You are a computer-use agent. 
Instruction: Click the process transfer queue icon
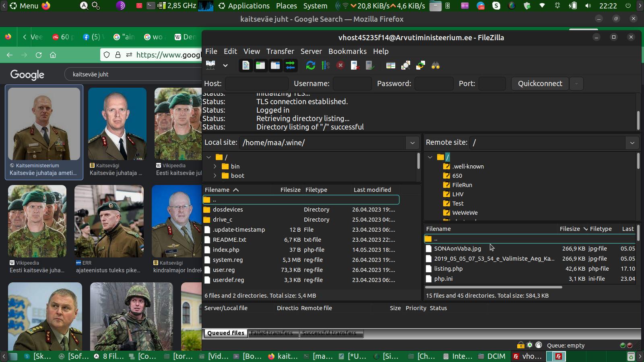tap(325, 66)
